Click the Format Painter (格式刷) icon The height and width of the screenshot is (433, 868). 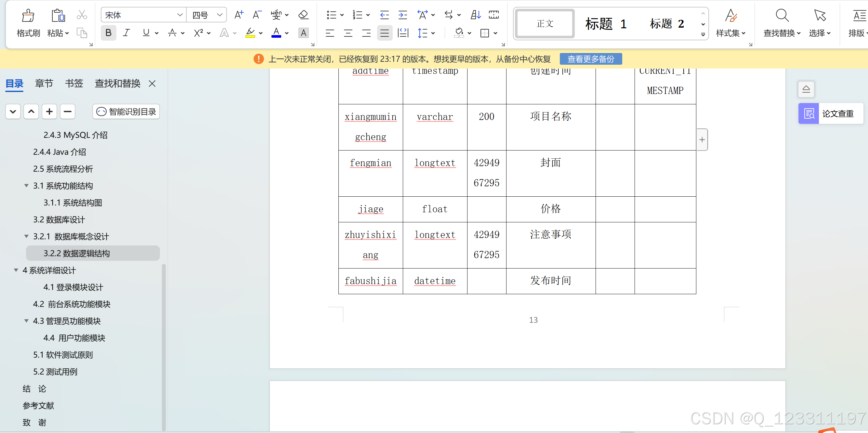[28, 16]
